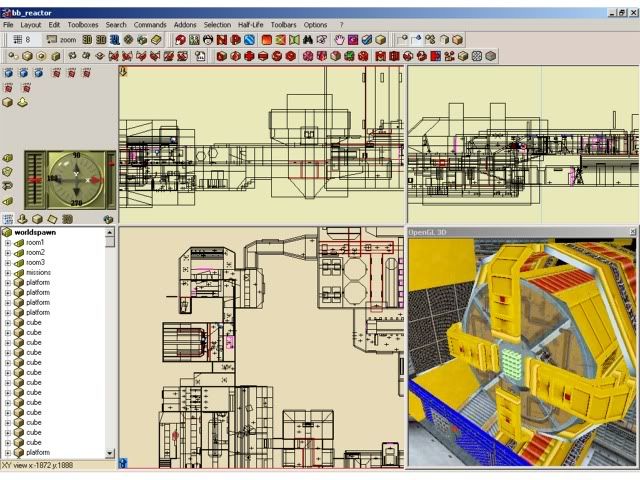Click the blue icon at XY viewport corner
Image resolution: width=640 pixels, height=480 pixels.
click(123, 463)
